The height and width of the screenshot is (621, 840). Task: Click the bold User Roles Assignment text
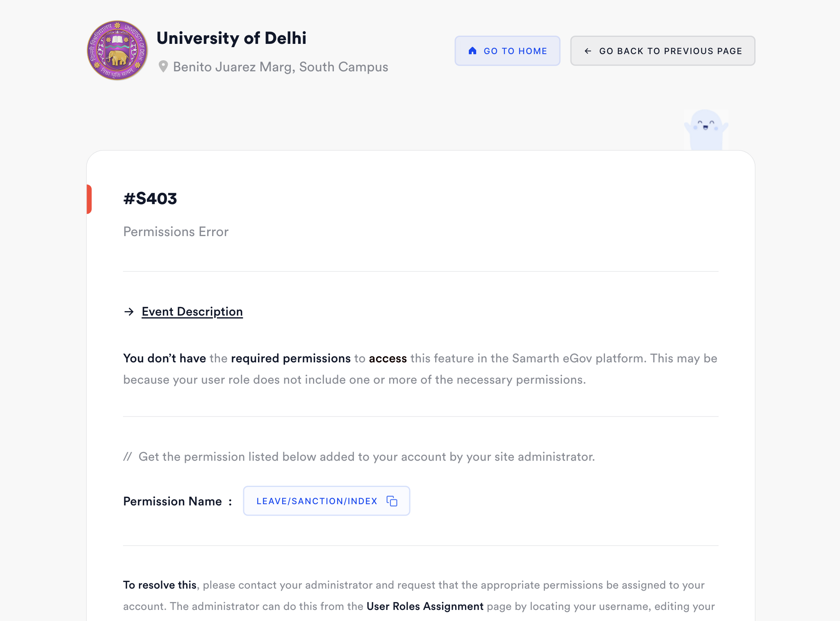point(425,606)
